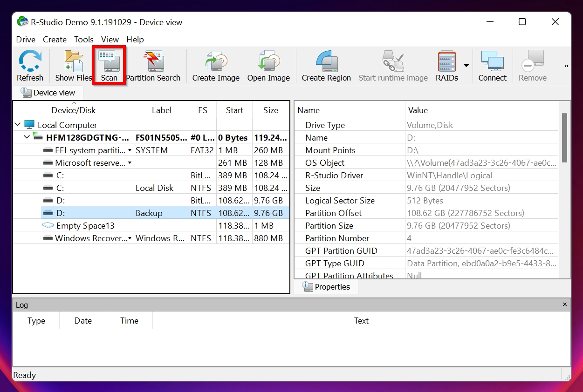Open the RAIDs dropdown arrow
The image size is (583, 392).
(x=466, y=66)
